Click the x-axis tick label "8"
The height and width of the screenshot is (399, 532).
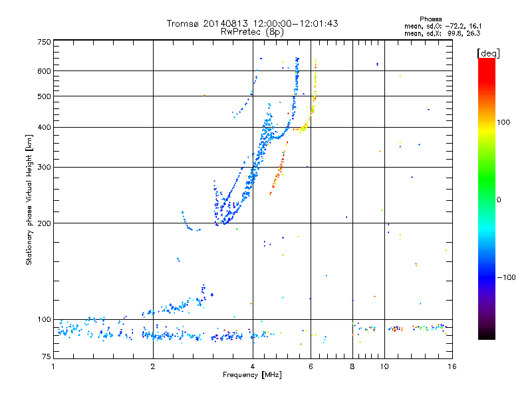coord(352,366)
